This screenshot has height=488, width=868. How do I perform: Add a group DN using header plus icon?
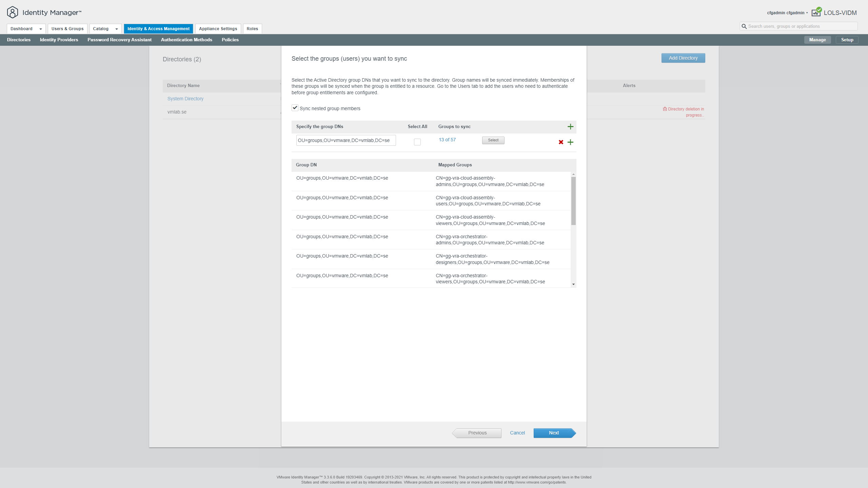[x=570, y=126]
